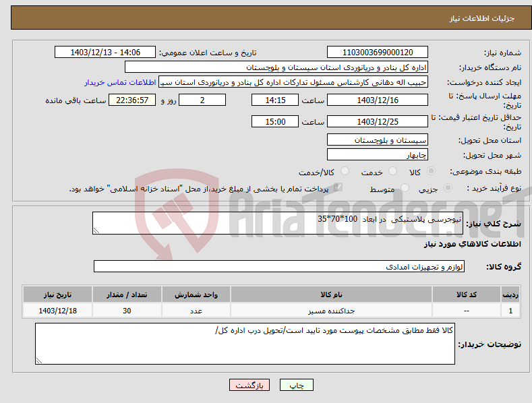
Task: Open the اطلاعات تماس خریدار link
Action: click(120, 82)
